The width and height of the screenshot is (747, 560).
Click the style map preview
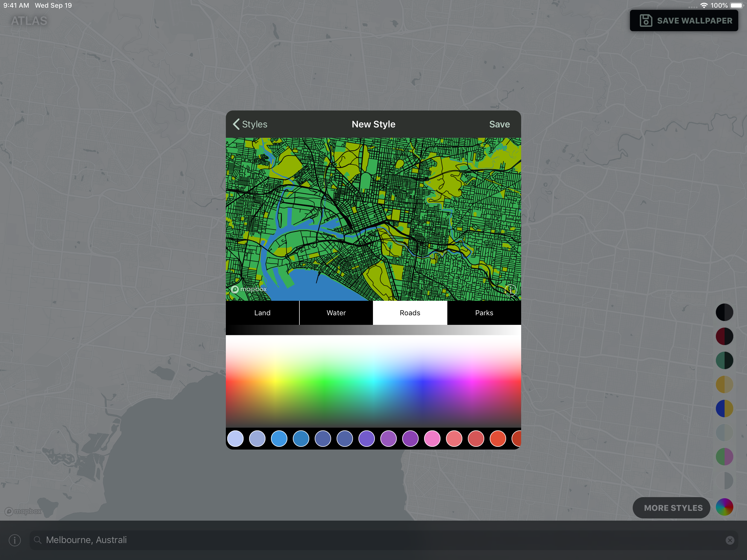pyautogui.click(x=373, y=219)
